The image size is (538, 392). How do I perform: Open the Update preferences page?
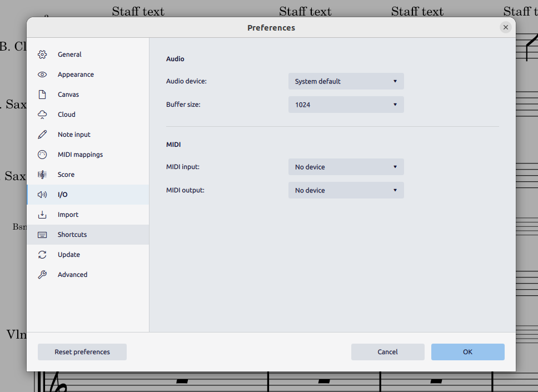(x=67, y=254)
